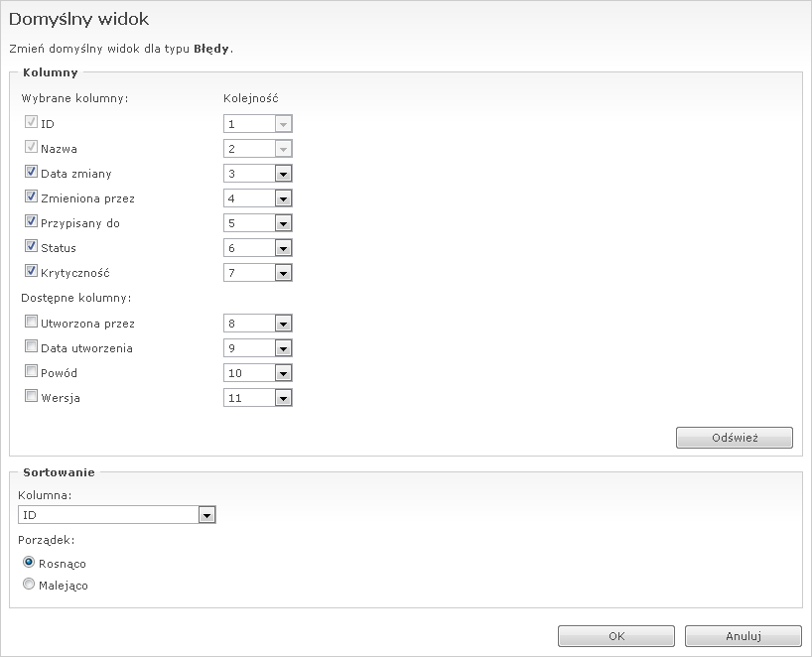
Task: Enable the Utworzona przez column
Action: coord(31,322)
